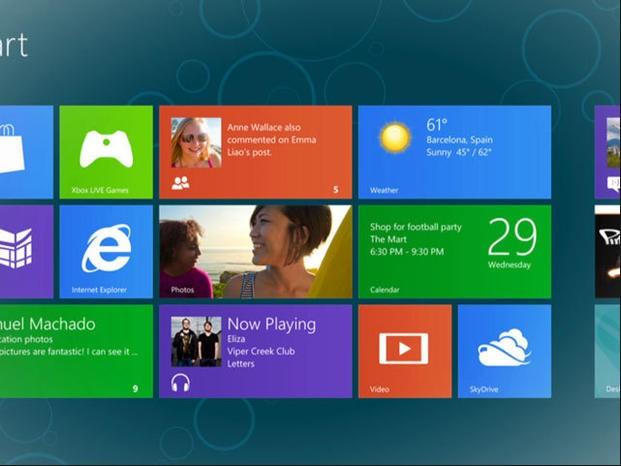Click Barcelona, Spain weather text
The height and width of the screenshot is (466, 621).
click(x=459, y=140)
